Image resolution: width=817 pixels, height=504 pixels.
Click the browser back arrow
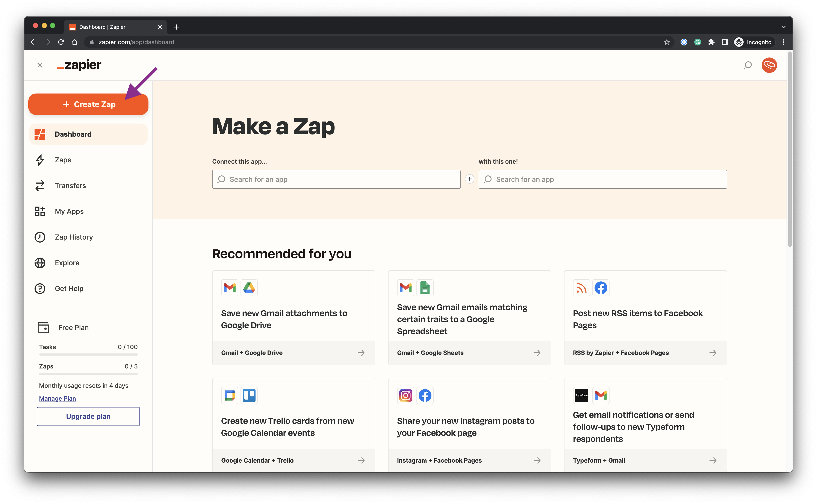(33, 42)
